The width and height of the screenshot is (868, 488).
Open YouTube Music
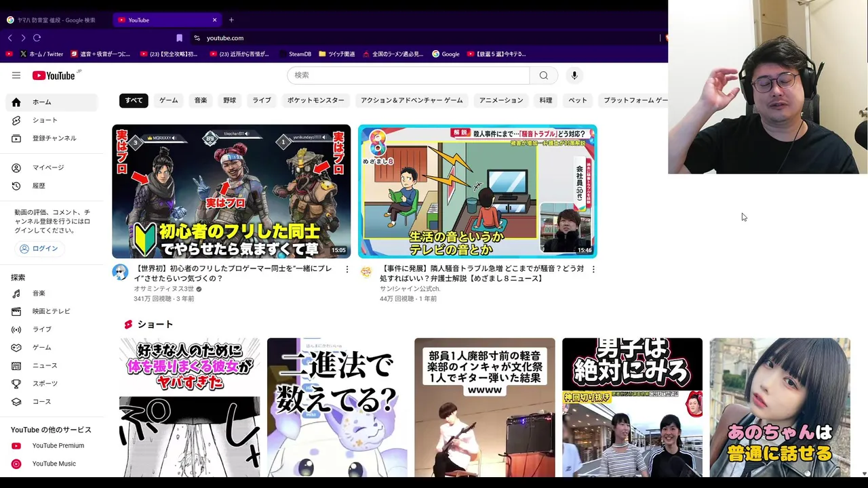pyautogui.click(x=53, y=464)
